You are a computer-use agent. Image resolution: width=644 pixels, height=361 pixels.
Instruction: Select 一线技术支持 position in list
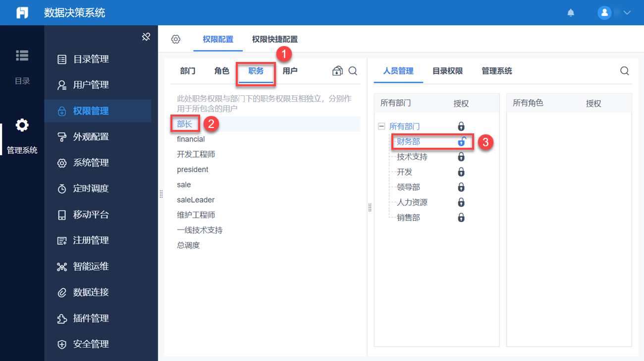click(200, 230)
